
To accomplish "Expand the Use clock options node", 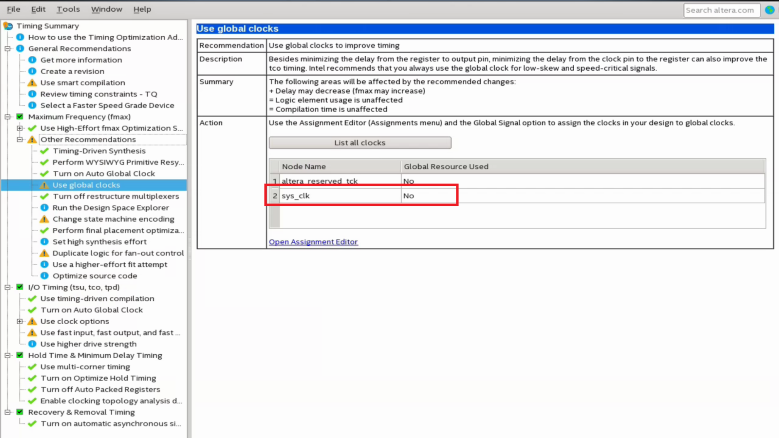I will 20,321.
